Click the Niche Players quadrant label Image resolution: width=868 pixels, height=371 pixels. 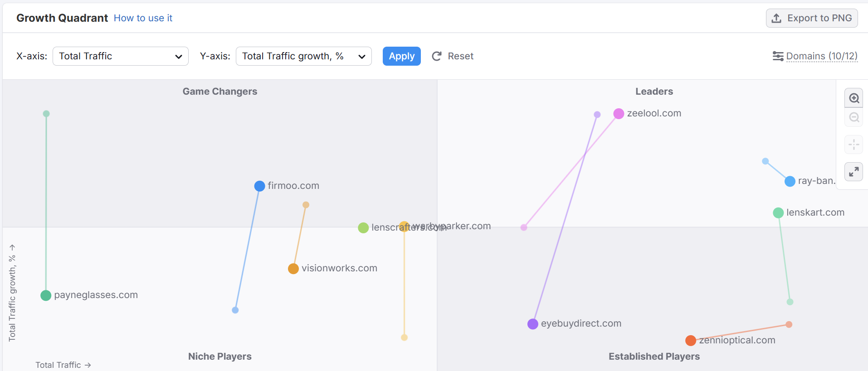pos(220,357)
